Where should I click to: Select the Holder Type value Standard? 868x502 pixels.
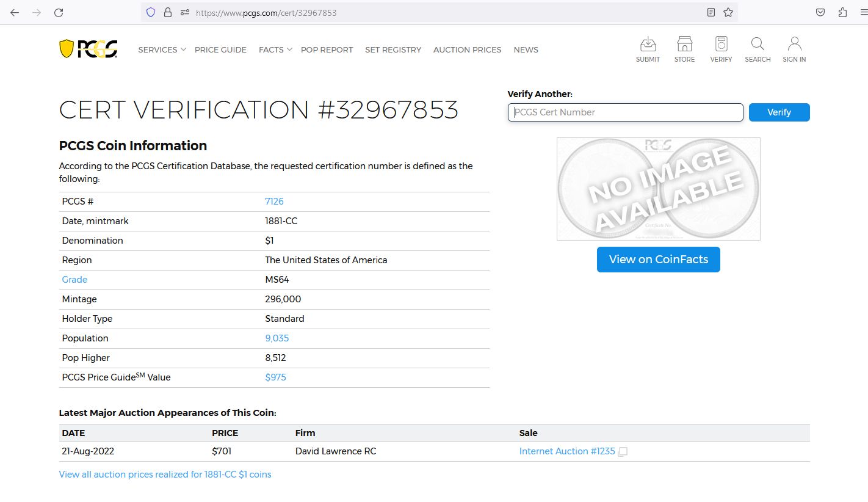click(x=284, y=319)
